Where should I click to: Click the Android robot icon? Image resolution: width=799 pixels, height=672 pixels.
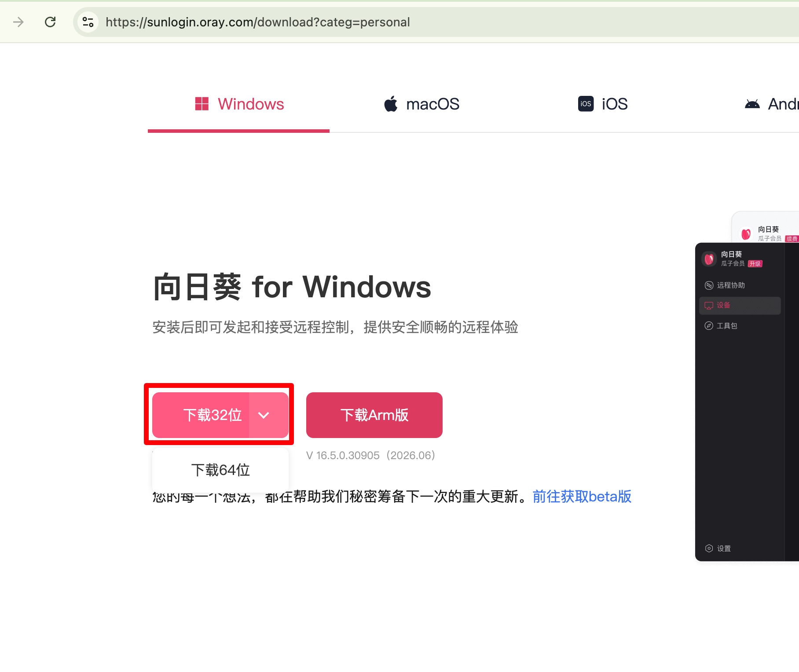(752, 104)
